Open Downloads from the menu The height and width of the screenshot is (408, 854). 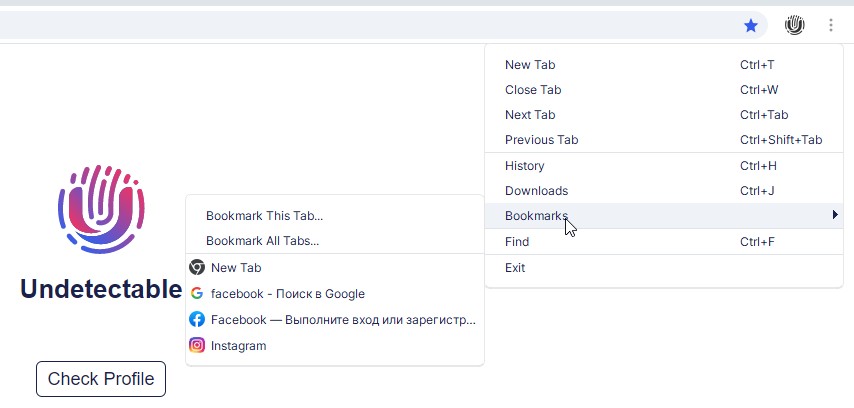coord(536,191)
